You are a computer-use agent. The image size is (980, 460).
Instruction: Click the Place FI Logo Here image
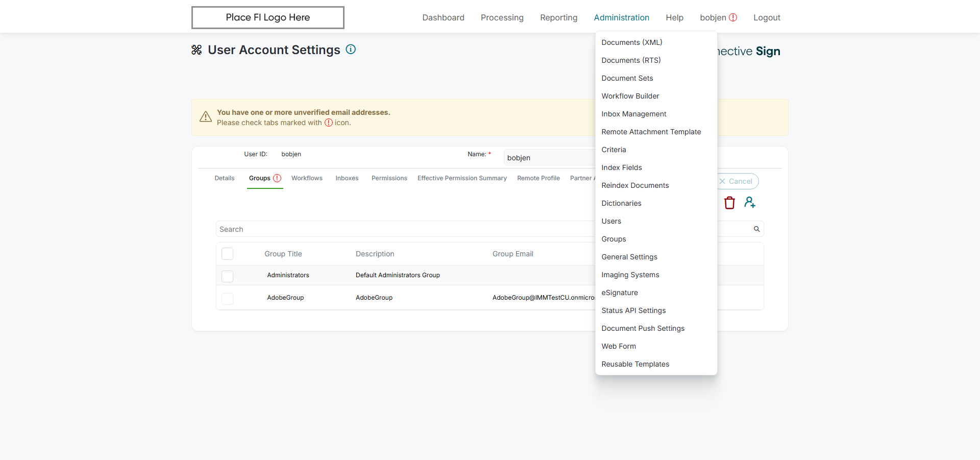(x=268, y=17)
